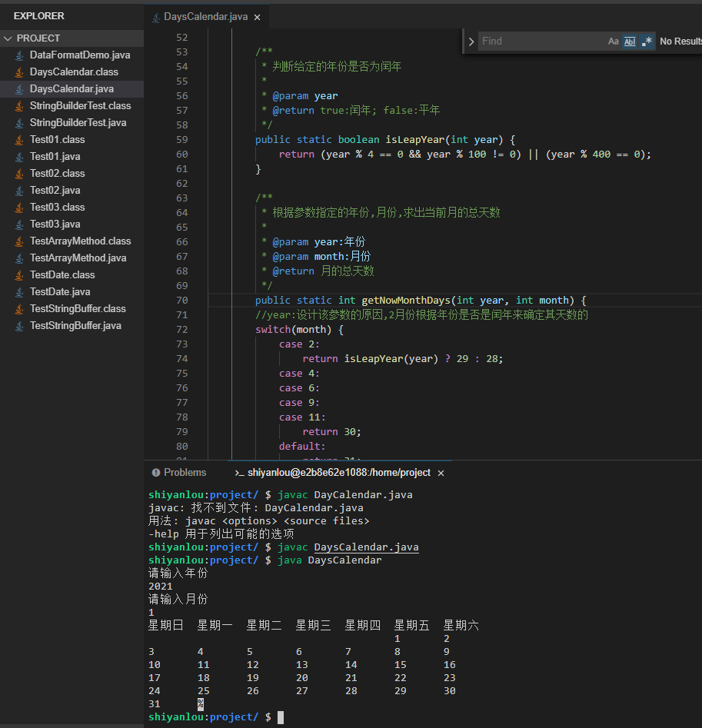The width and height of the screenshot is (702, 728).
Task: Click the 'java DaysCalendar' terminal command line
Action: click(329, 560)
